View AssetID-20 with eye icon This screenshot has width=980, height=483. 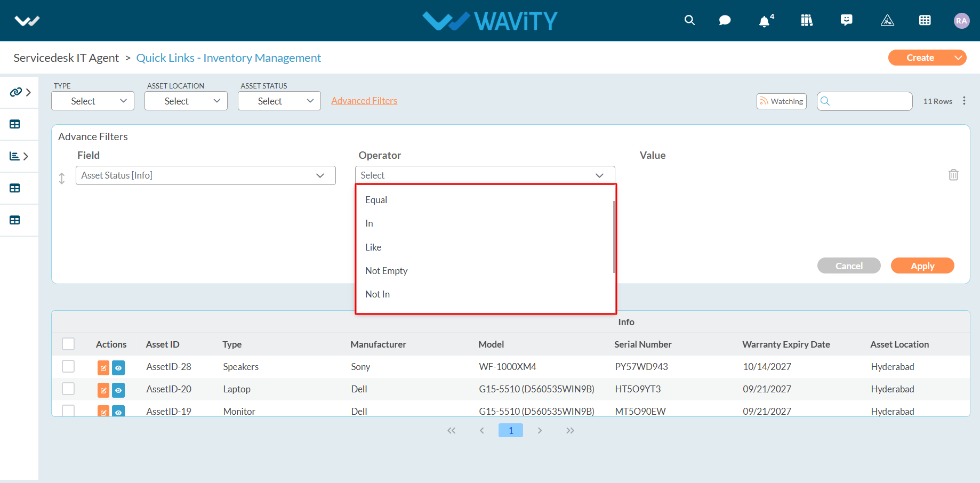pyautogui.click(x=118, y=390)
